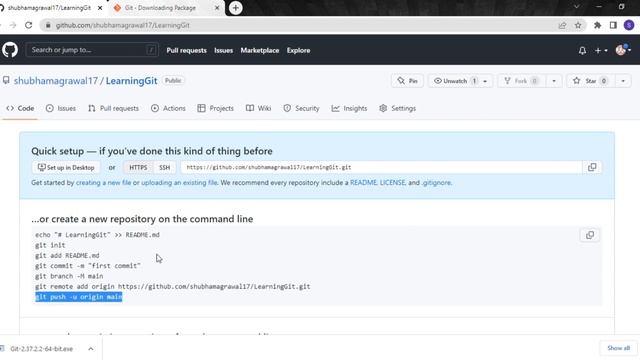
Task: Open the Security tab
Action: (302, 108)
